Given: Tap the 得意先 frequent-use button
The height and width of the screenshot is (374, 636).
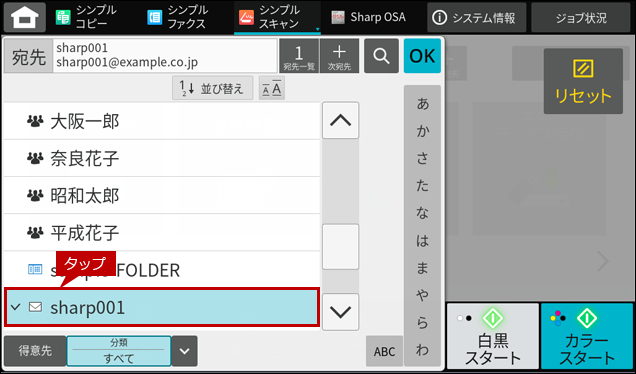Looking at the screenshot, I should [x=35, y=351].
